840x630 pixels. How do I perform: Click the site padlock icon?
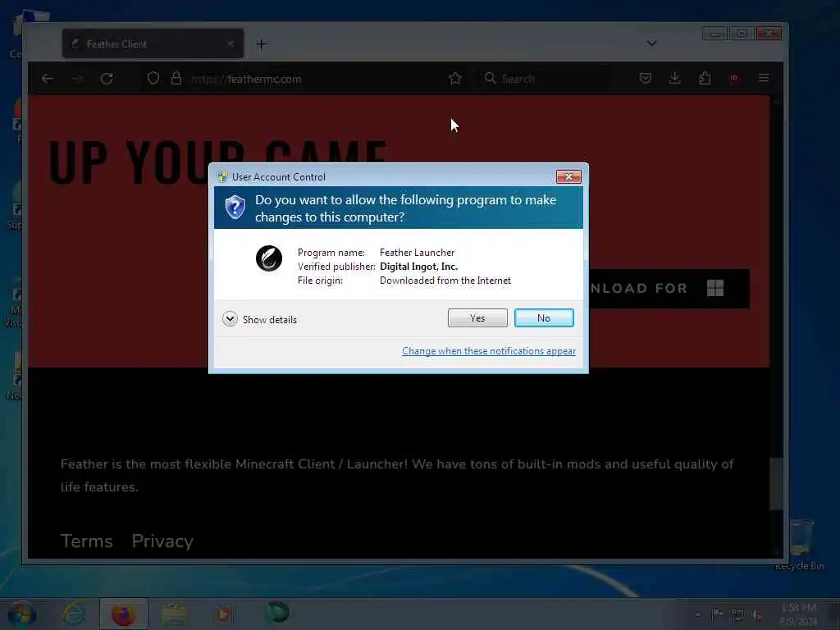tap(176, 78)
